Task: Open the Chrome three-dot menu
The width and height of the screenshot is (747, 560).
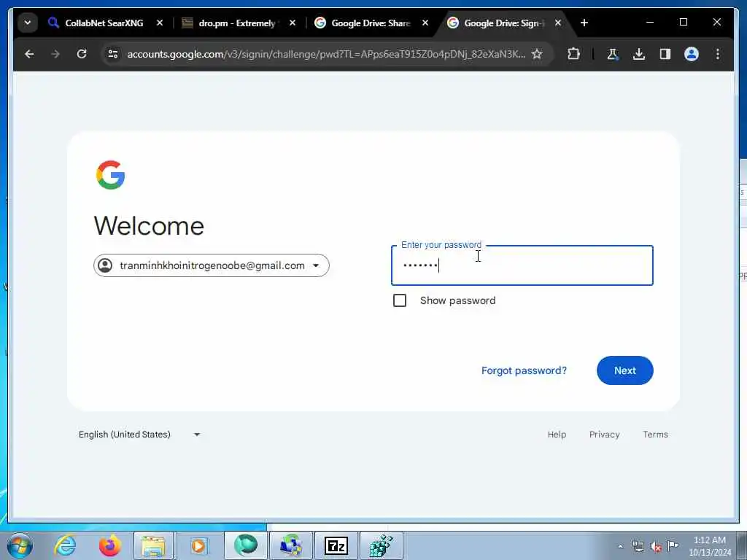Action: click(718, 54)
